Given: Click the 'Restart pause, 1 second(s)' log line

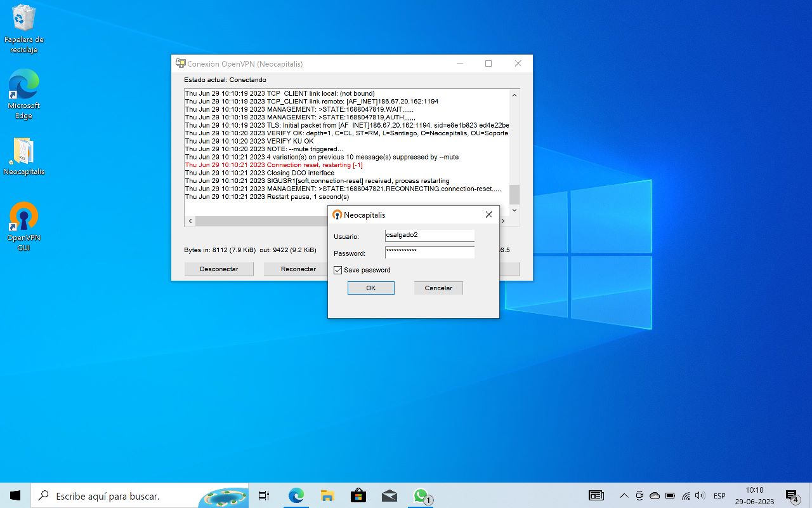Looking at the screenshot, I should point(267,197).
